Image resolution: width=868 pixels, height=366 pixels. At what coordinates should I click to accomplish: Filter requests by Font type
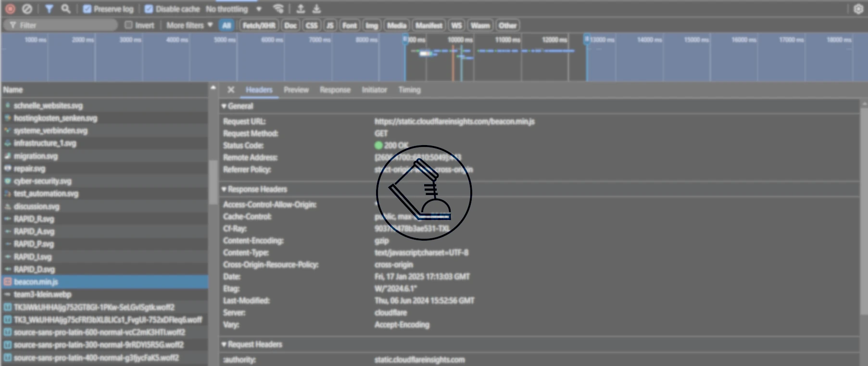pyautogui.click(x=350, y=25)
